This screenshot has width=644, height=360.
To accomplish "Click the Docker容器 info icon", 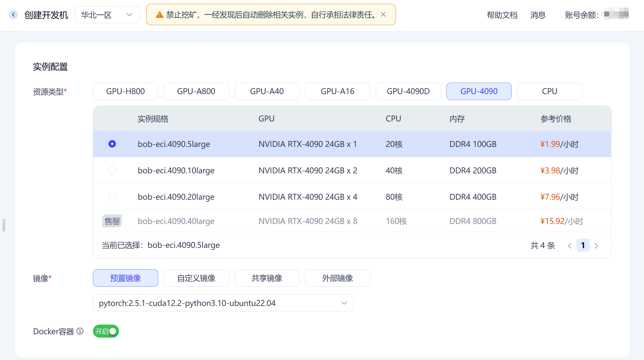I will click(80, 331).
